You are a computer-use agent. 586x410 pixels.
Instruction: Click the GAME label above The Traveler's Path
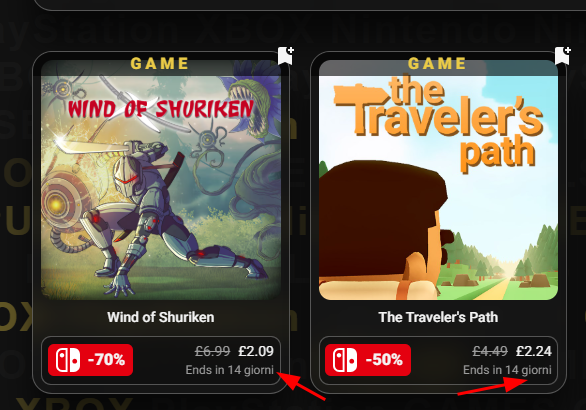[x=437, y=63]
